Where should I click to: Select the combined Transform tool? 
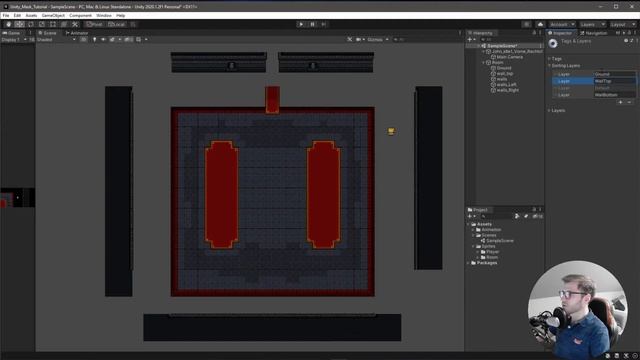tap(64, 24)
